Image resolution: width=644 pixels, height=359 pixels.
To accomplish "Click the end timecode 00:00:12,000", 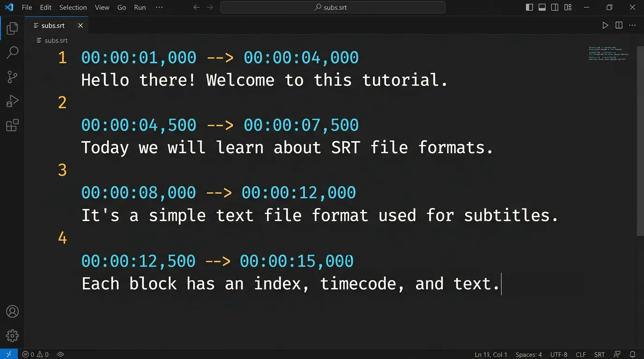I will tap(299, 193).
